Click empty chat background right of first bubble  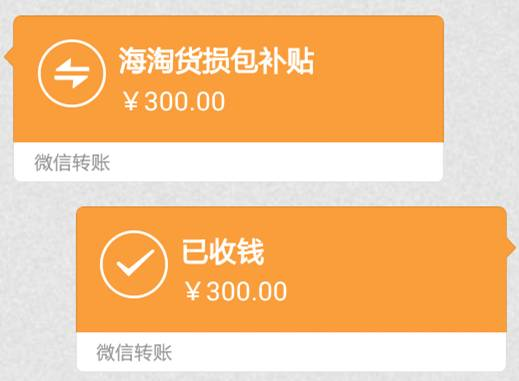click(482, 100)
